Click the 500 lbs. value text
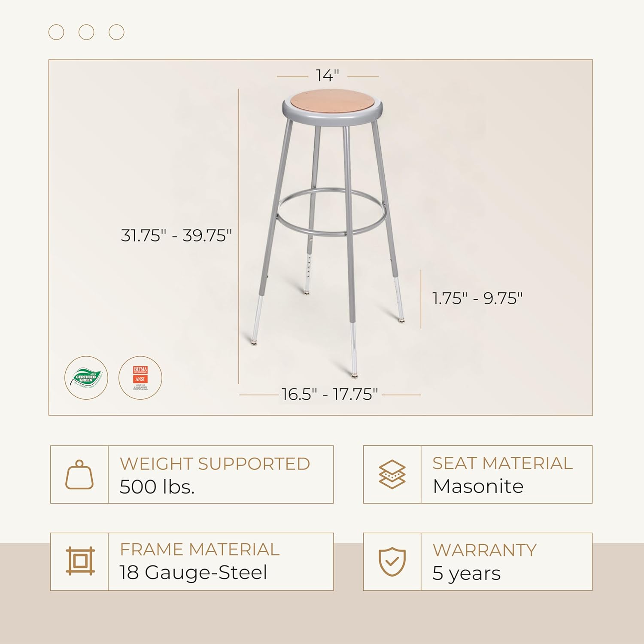Image resolution: width=644 pixels, height=644 pixels. pos(157,487)
